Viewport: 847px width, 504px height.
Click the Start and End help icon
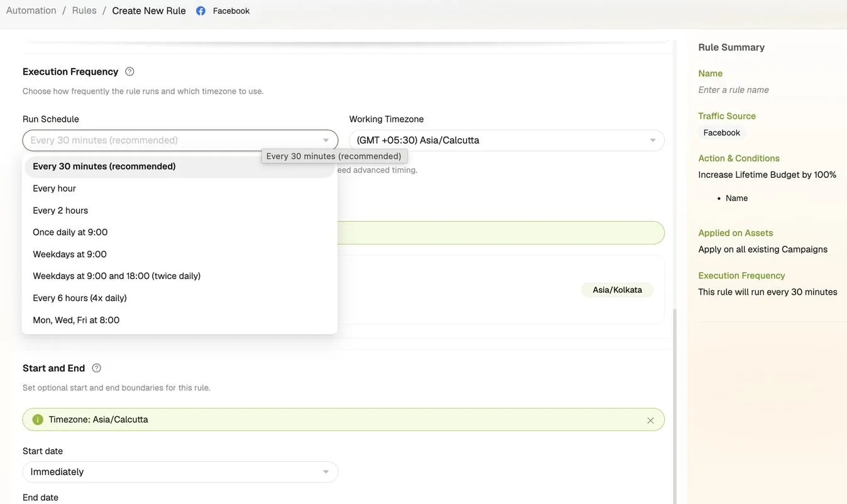(96, 368)
